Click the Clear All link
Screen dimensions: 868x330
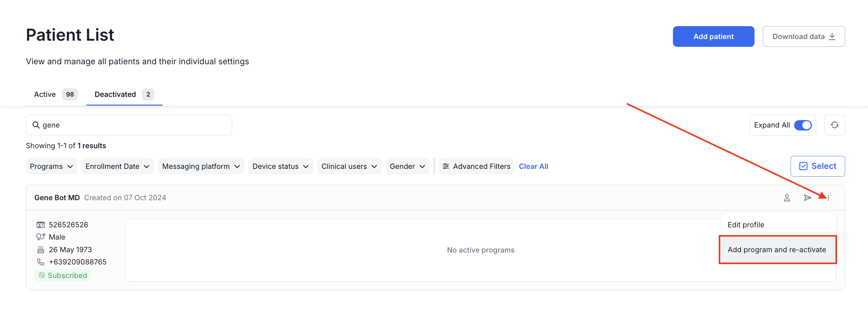(533, 166)
